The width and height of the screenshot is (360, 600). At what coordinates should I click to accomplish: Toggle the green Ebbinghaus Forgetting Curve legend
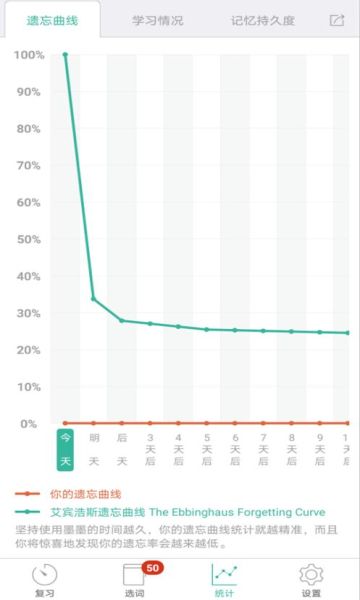(x=170, y=512)
